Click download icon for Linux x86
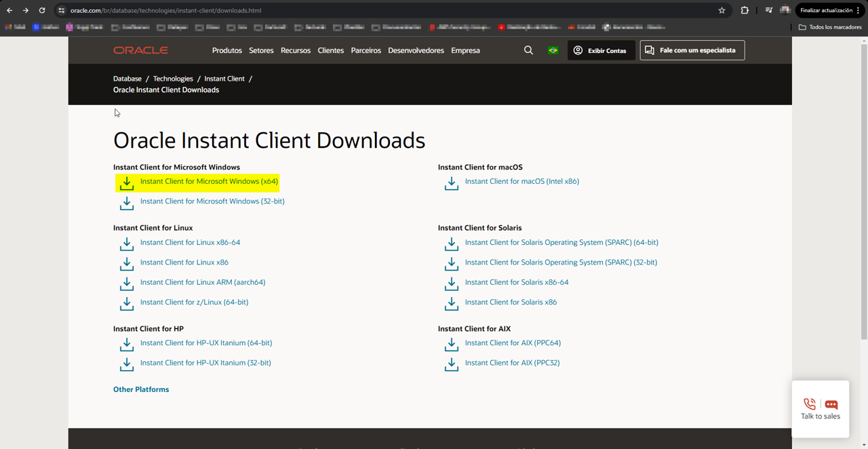This screenshot has width=868, height=449. 127,264
